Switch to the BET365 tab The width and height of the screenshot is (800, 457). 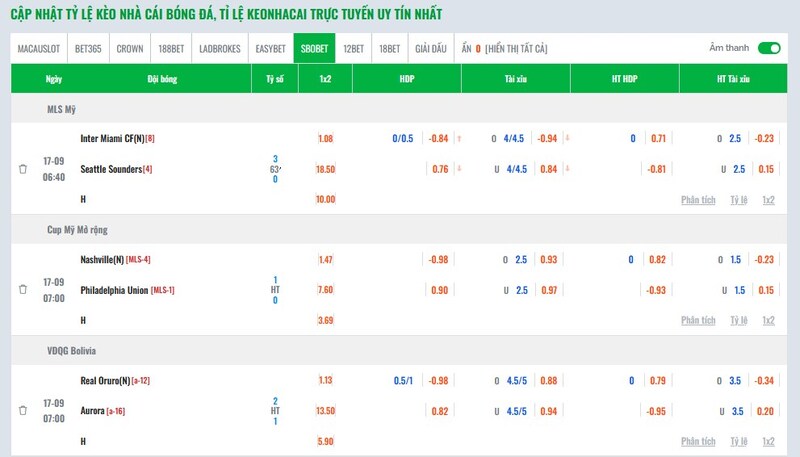pyautogui.click(x=88, y=48)
